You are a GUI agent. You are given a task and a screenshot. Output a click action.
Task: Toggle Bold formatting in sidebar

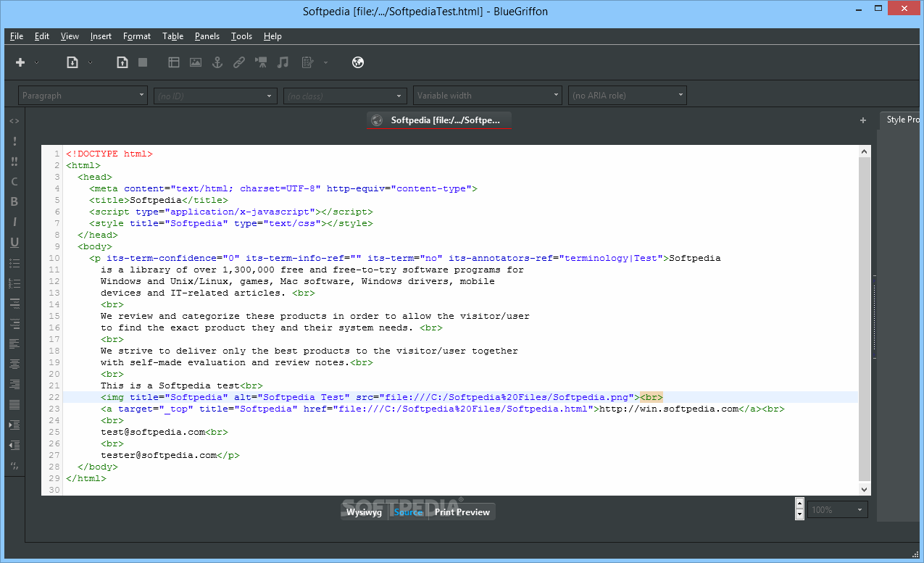click(14, 202)
